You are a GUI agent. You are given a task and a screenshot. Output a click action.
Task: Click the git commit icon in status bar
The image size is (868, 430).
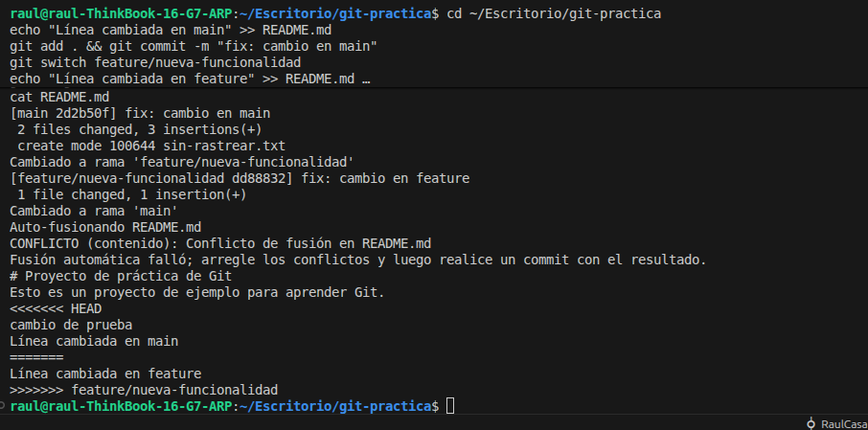[811, 423]
